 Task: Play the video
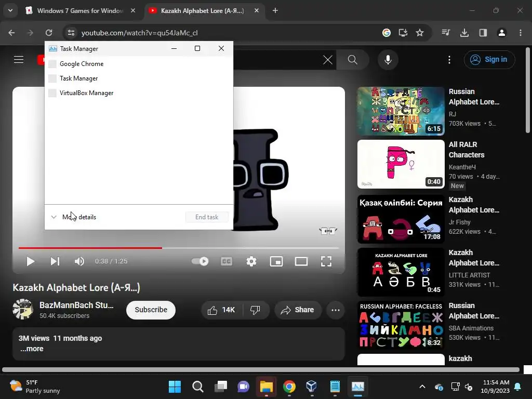click(x=30, y=261)
